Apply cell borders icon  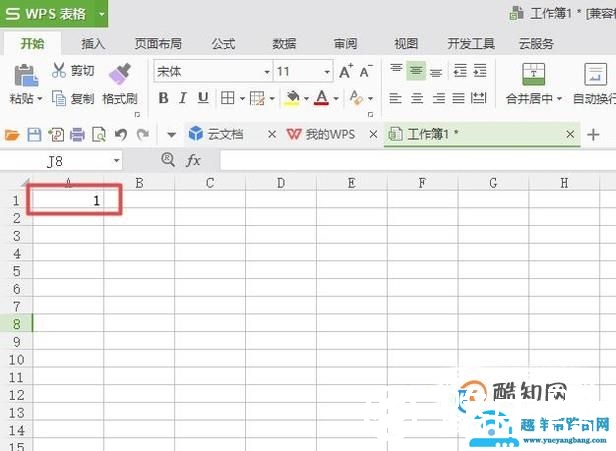227,98
